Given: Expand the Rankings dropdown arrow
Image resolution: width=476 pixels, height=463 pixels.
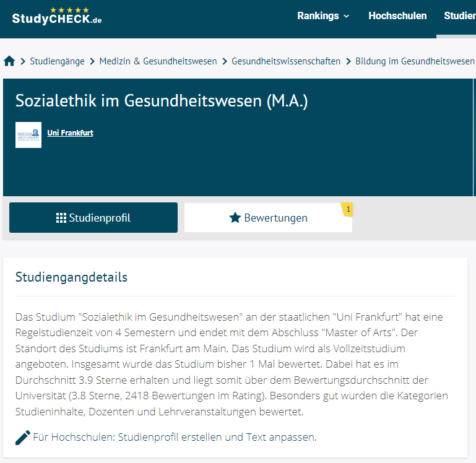Looking at the screenshot, I should 347,17.
